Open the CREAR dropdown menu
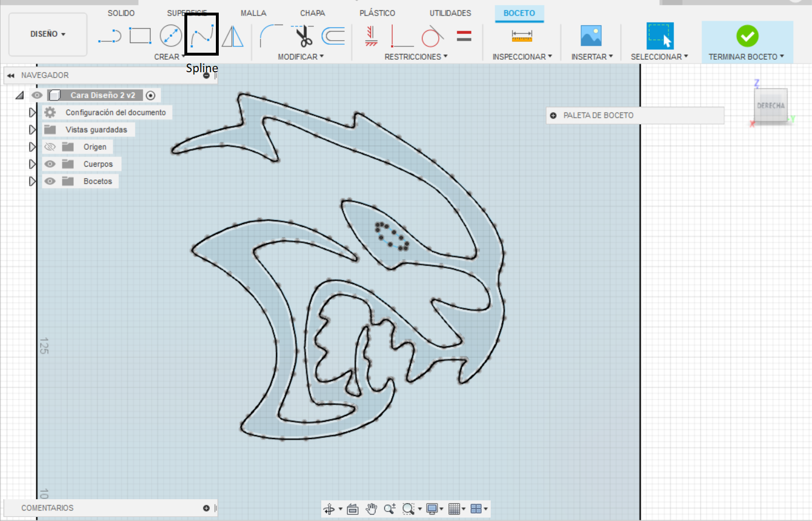812x521 pixels. (x=170, y=57)
